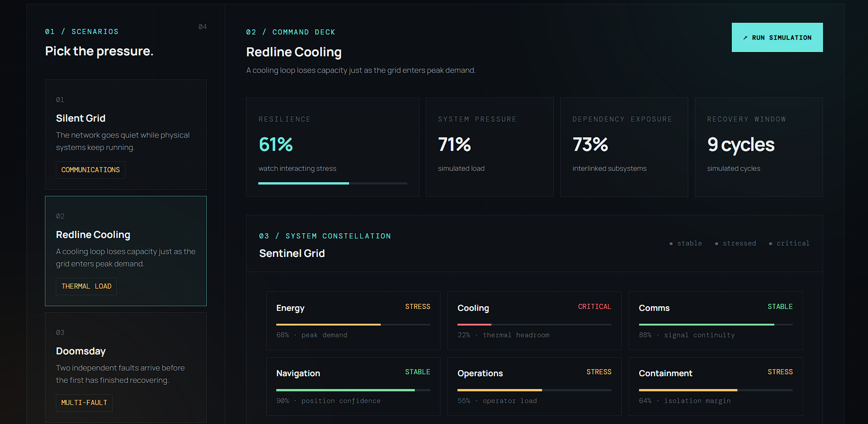Open the Energy subsystem card
Viewport: 868px width, 424px height.
[353, 321]
